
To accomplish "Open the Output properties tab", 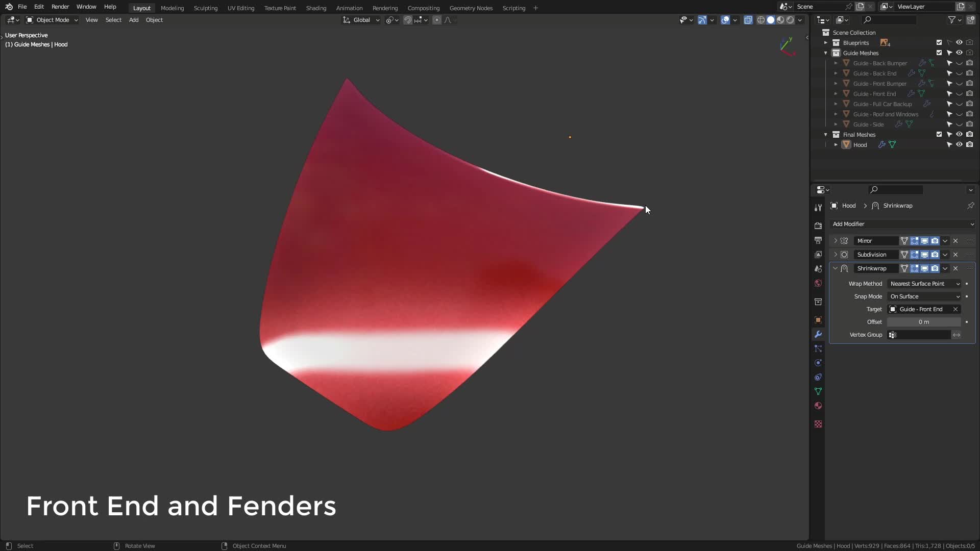I will pos(818,240).
